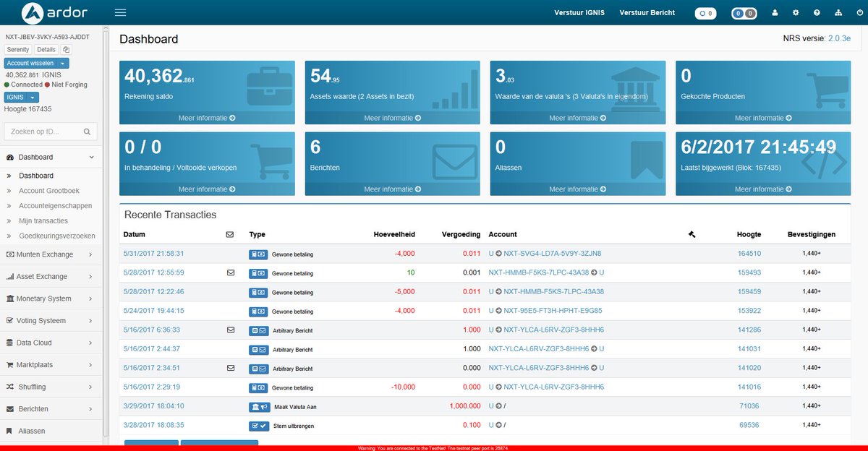Viewport: 868px width, 451px height.
Task: Open Accounteigenschappen submenu item
Action: [56, 206]
